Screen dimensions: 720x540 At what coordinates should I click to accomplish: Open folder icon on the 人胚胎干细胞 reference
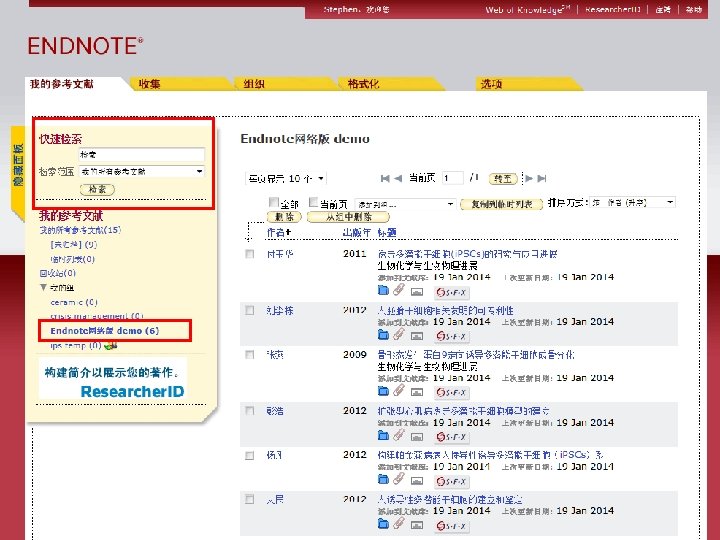click(383, 335)
